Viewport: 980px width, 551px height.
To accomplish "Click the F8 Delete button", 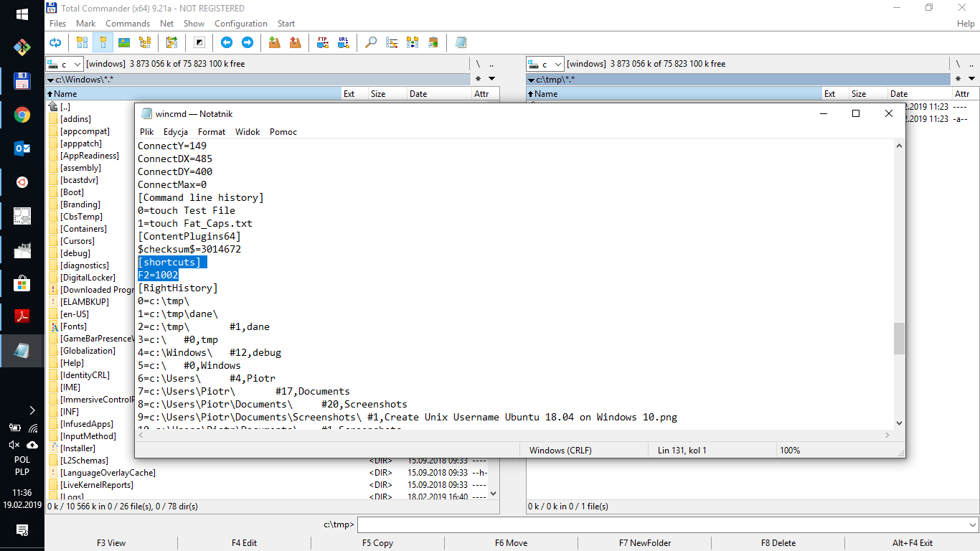I will click(778, 543).
